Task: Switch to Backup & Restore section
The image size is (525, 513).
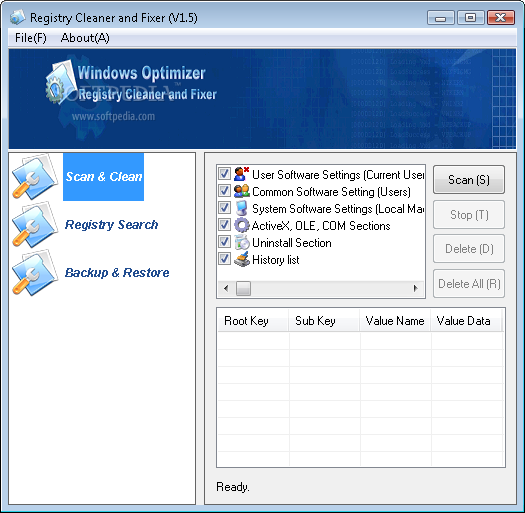Action: pyautogui.click(x=117, y=273)
